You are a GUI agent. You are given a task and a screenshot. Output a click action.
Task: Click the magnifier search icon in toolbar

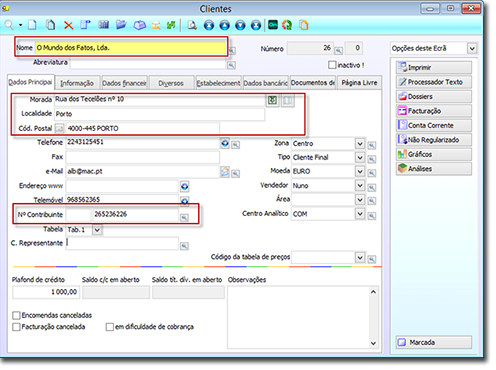[x=9, y=25]
